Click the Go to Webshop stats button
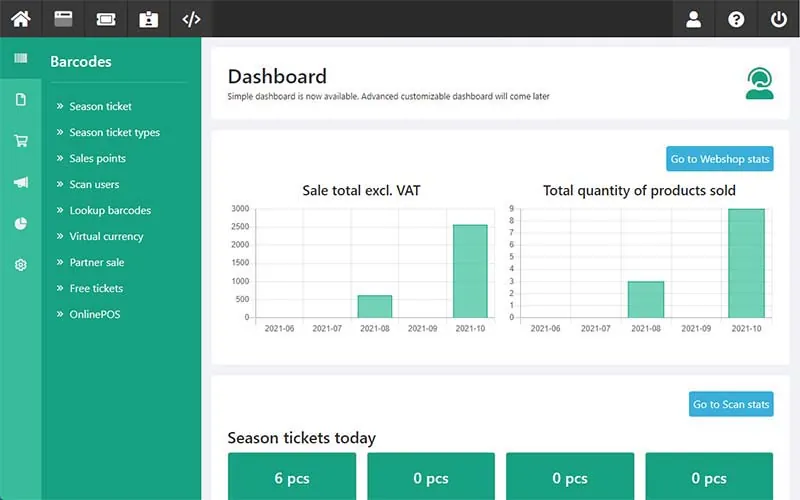Screen dimensions: 800x500 [719, 159]
